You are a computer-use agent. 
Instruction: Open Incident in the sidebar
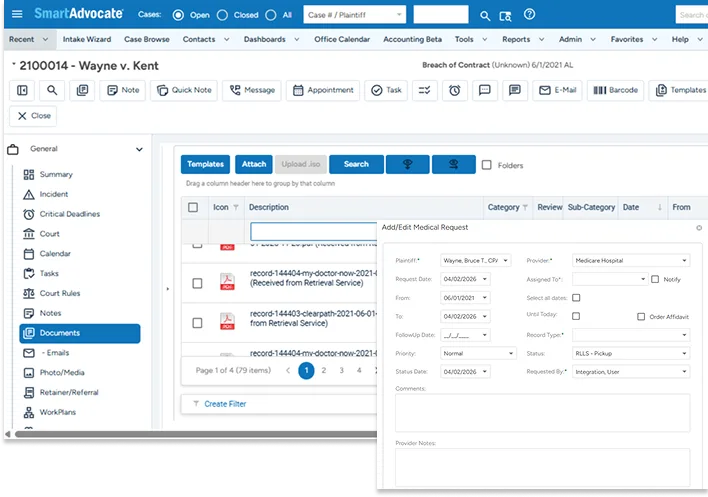click(54, 194)
